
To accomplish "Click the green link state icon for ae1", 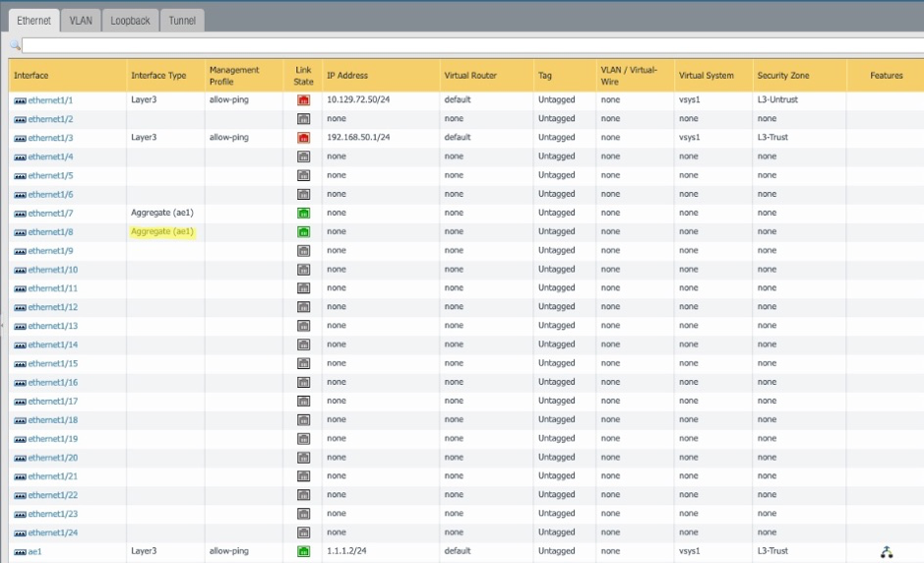I will [x=303, y=551].
